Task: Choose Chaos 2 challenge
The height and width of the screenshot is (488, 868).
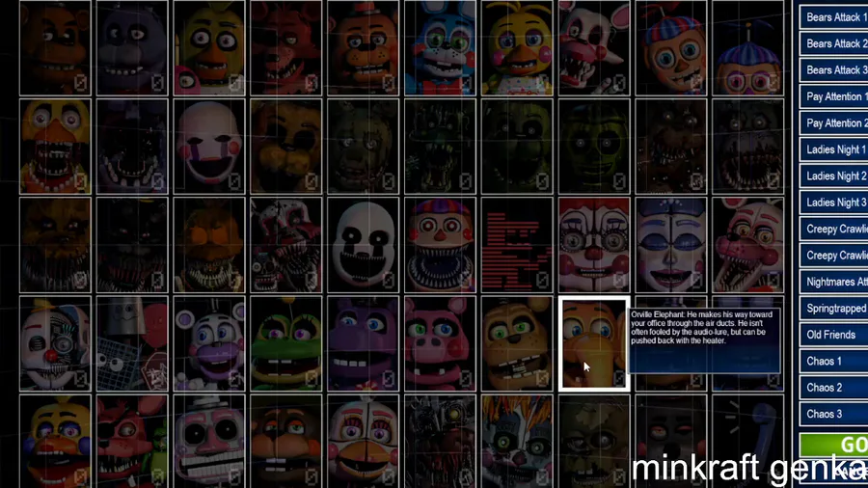Action: [833, 388]
